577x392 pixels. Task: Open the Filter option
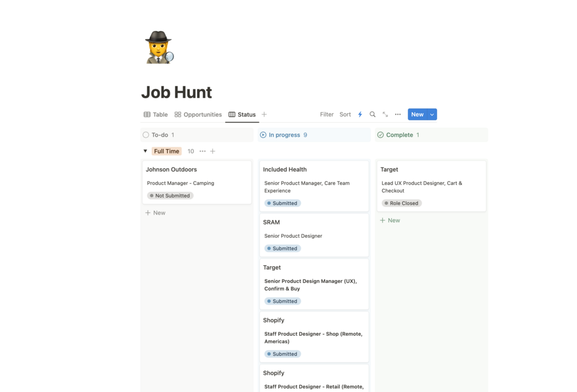(x=327, y=114)
